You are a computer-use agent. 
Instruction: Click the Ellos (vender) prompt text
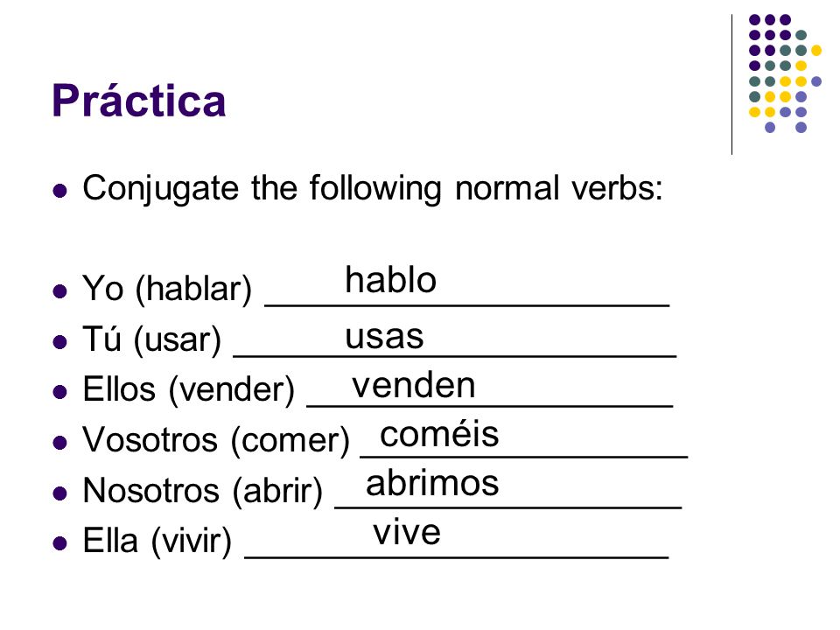tap(189, 389)
